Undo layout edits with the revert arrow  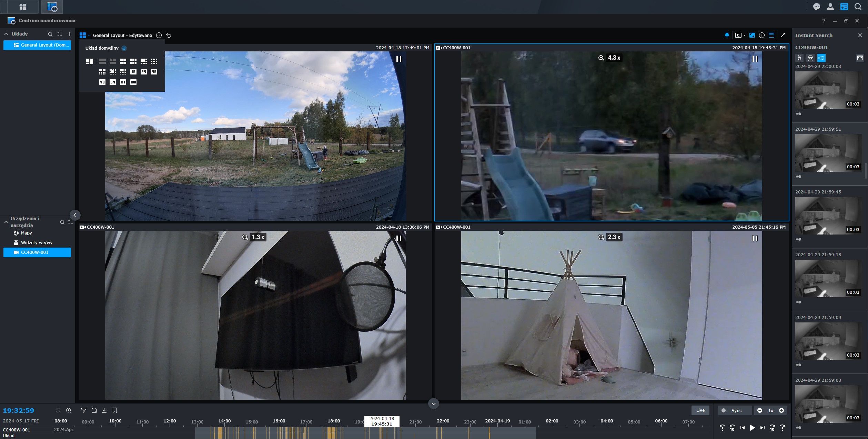(169, 35)
